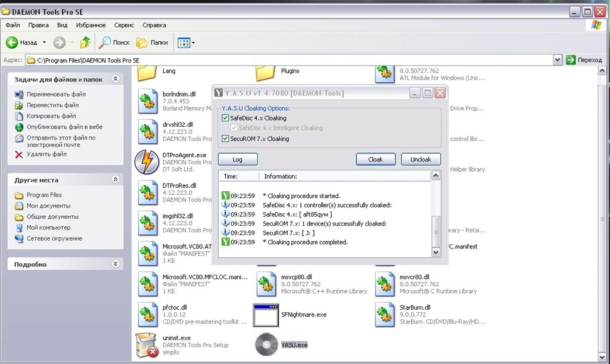The image size is (610, 364).
Task: Click the Uncloak button
Action: [x=421, y=160]
